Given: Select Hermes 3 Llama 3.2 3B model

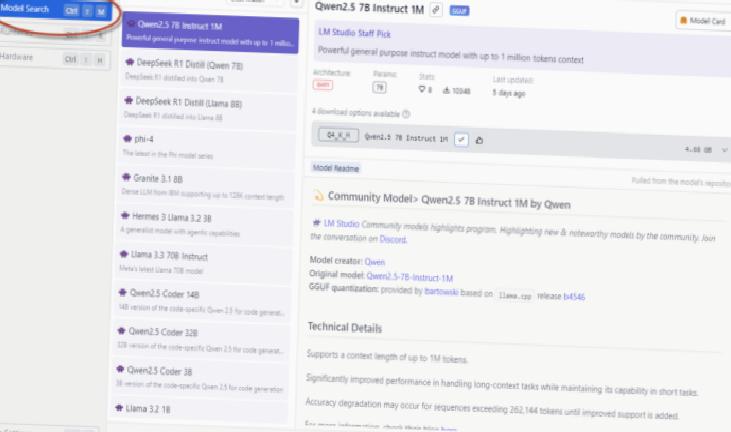Looking at the screenshot, I should pyautogui.click(x=204, y=224).
